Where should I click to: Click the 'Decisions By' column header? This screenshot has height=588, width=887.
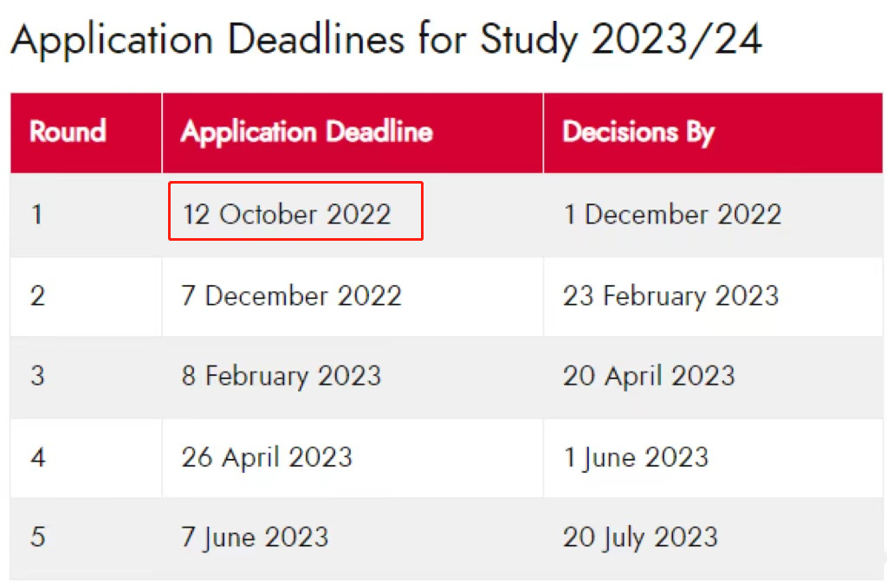[638, 132]
